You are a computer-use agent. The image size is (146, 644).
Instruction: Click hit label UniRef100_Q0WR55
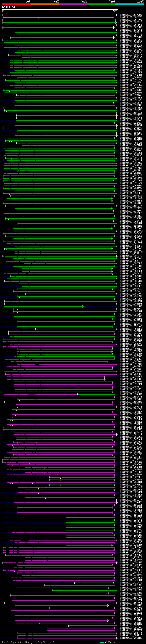tap(131, 607)
